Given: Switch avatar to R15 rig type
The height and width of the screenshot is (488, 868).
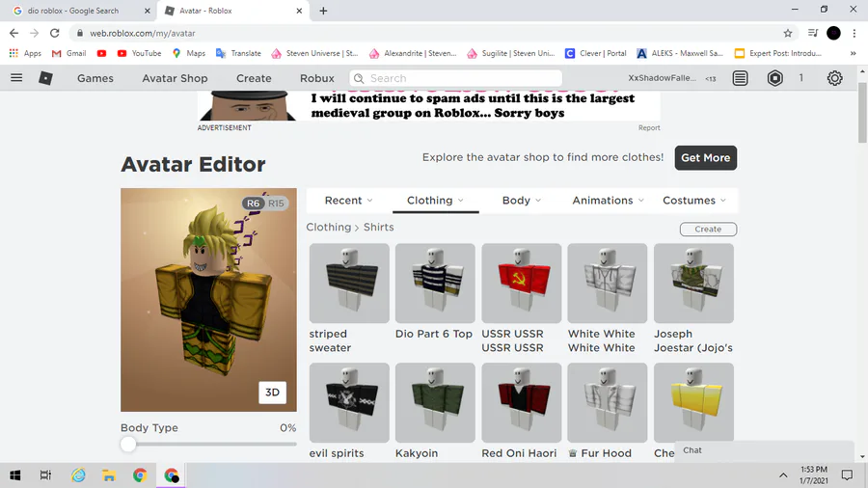Looking at the screenshot, I should [276, 203].
